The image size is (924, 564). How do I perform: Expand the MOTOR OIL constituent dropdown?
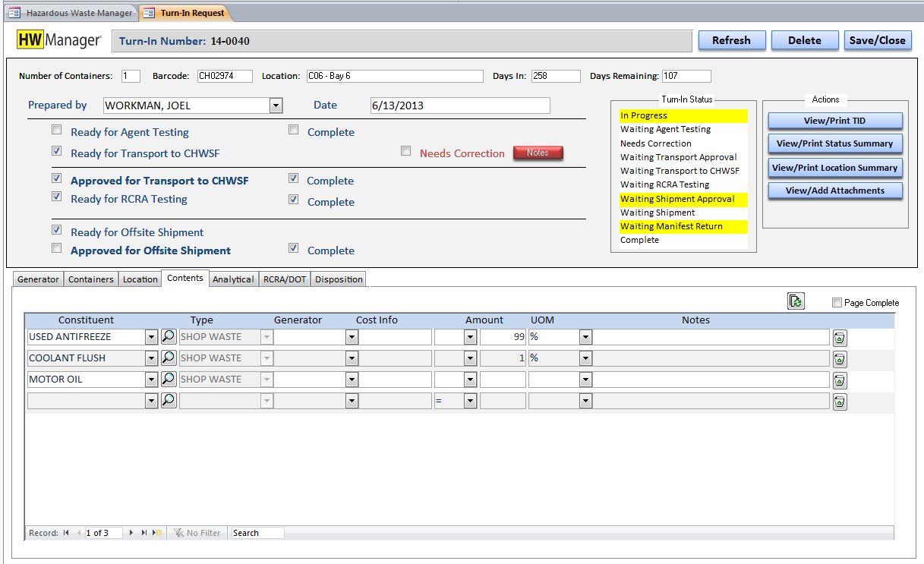point(151,380)
